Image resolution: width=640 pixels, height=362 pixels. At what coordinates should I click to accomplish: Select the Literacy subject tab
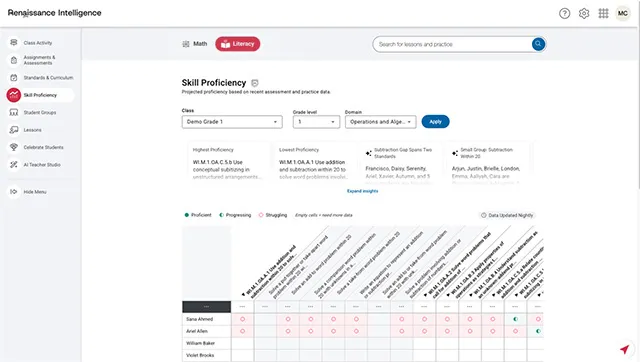click(x=238, y=44)
